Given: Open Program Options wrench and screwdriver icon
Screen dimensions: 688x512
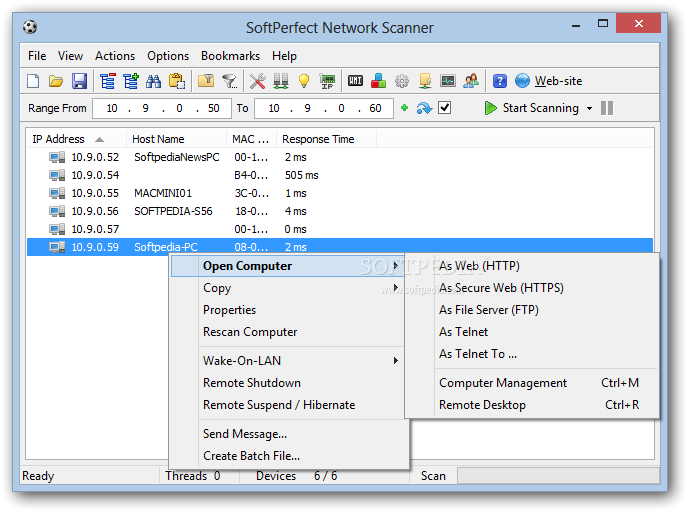Looking at the screenshot, I should pyautogui.click(x=258, y=81).
